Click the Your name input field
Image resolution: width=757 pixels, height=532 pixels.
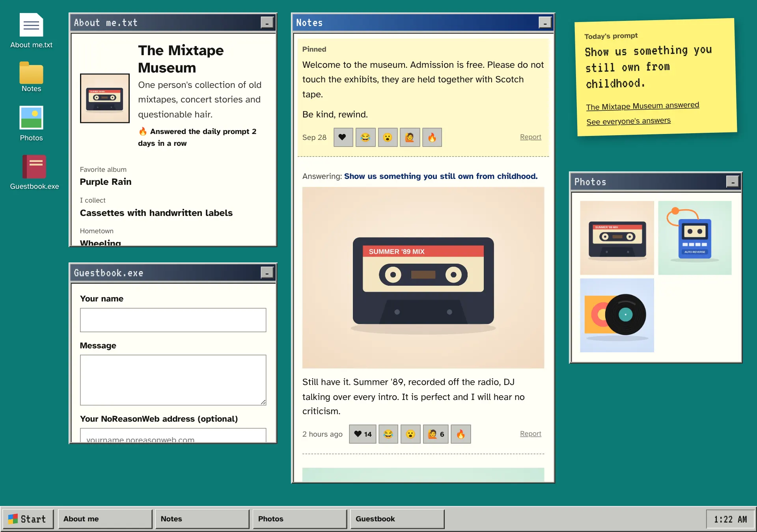pos(173,320)
